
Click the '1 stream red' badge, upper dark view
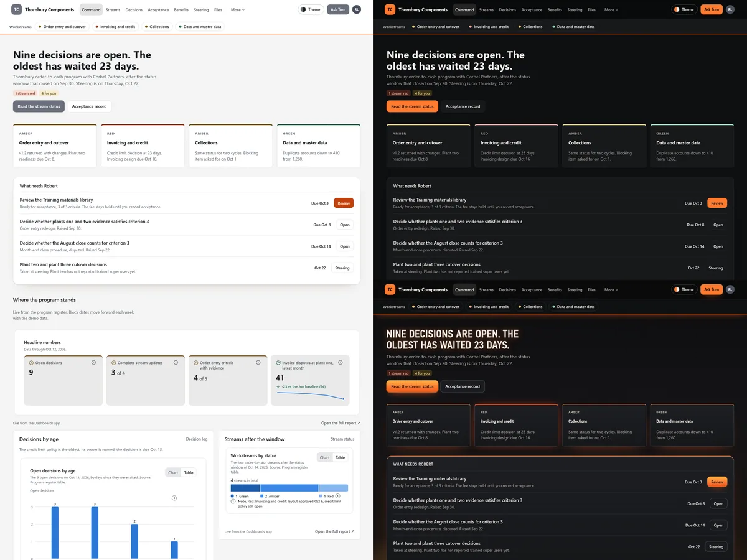pyautogui.click(x=398, y=93)
